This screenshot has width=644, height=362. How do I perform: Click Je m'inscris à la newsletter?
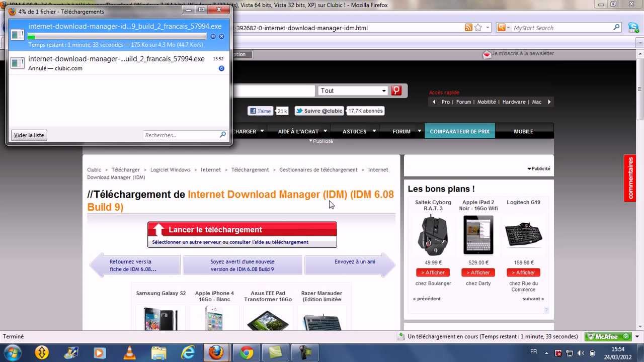click(x=523, y=53)
